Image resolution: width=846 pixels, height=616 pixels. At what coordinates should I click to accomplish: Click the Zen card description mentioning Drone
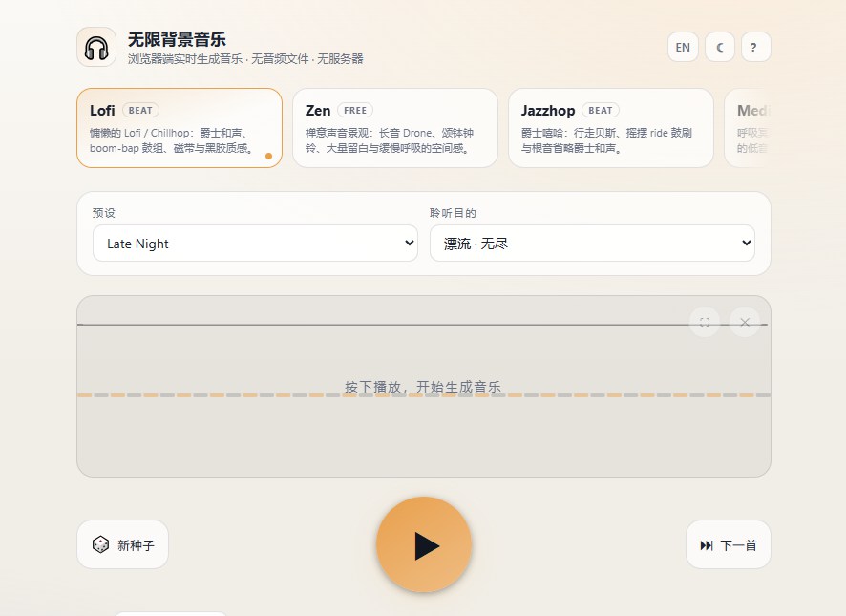point(390,140)
